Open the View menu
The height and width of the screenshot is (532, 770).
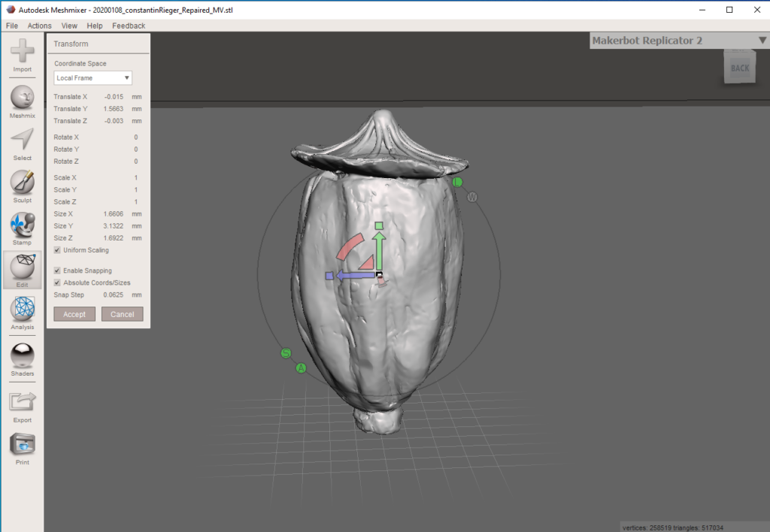tap(69, 26)
